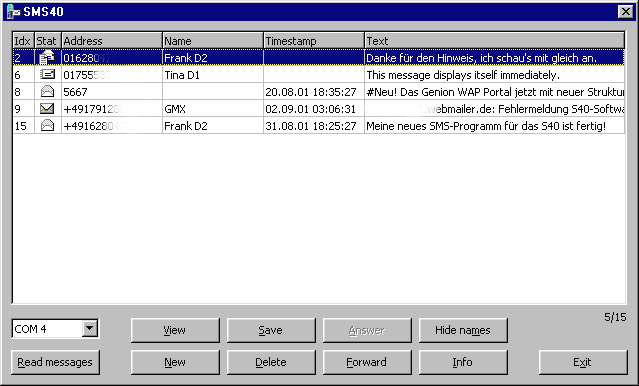
Task: Select the name Tina D1
Action: click(x=182, y=75)
